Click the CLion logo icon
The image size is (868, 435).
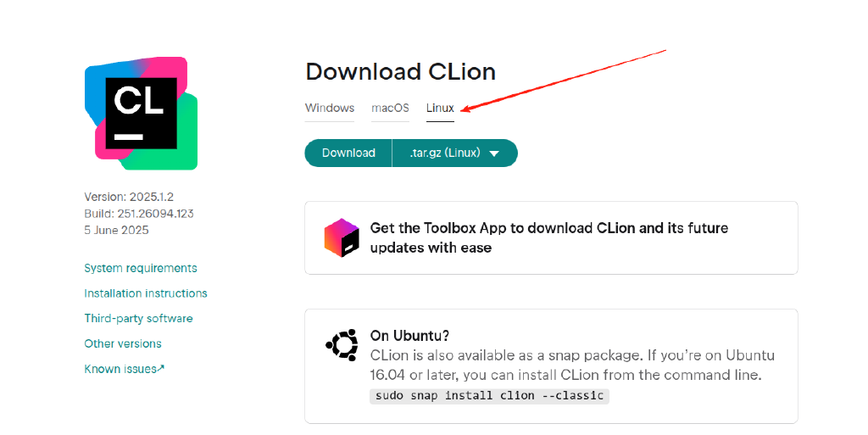coord(141,113)
